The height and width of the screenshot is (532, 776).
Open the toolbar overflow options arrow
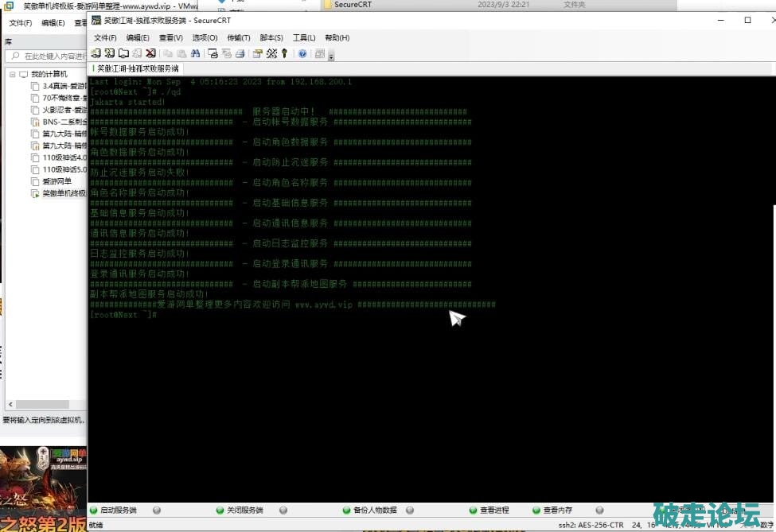[x=331, y=56]
